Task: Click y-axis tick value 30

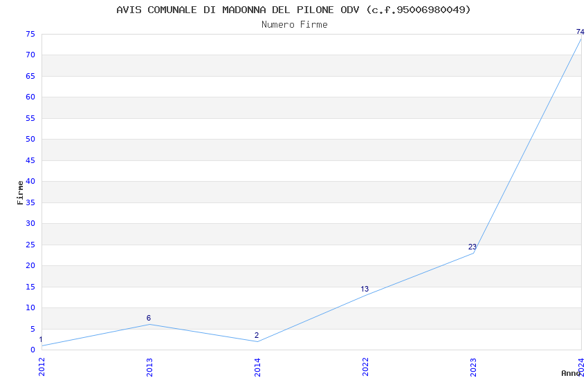Action: pos(30,223)
